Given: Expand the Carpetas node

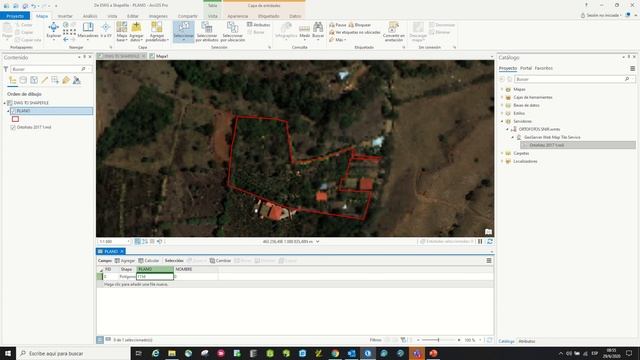Looking at the screenshot, I should click(502, 153).
